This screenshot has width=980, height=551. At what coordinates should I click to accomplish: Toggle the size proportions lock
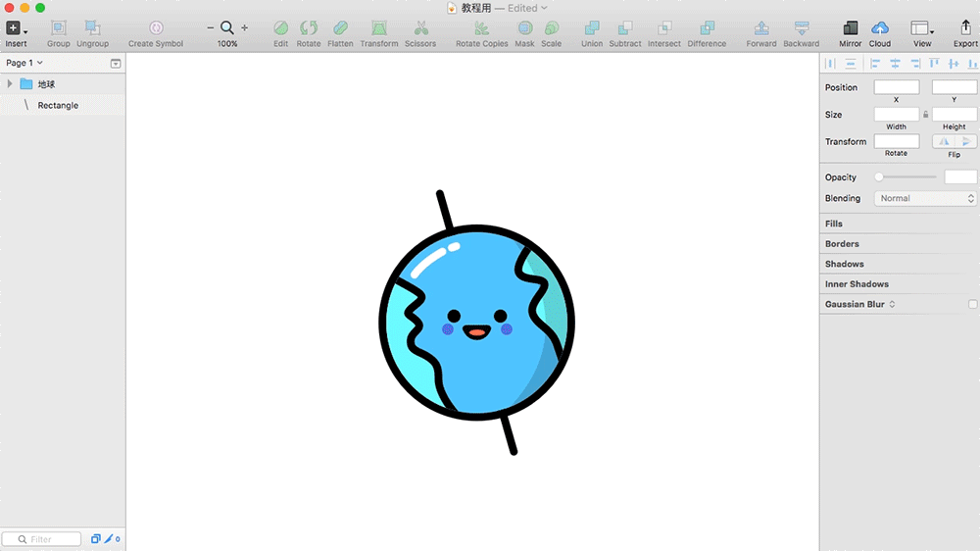926,115
